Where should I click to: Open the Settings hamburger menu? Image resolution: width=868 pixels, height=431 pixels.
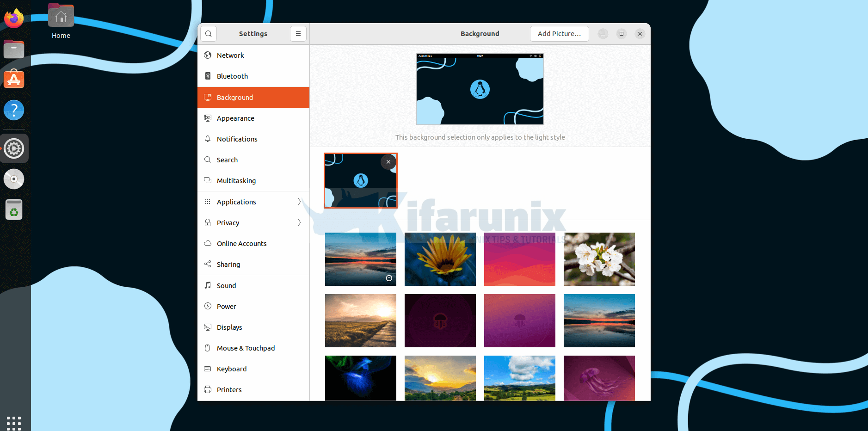pos(298,33)
